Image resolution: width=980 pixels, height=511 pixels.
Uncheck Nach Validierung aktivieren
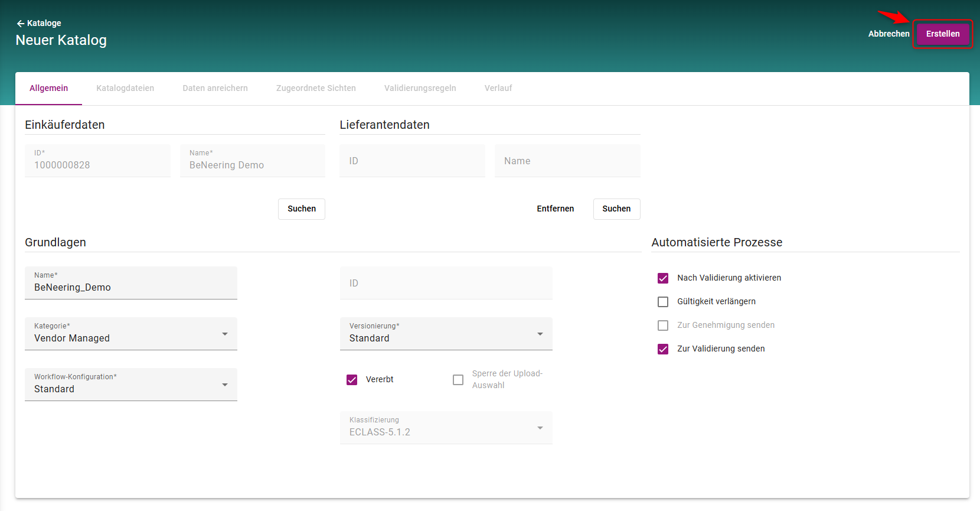[x=663, y=278]
